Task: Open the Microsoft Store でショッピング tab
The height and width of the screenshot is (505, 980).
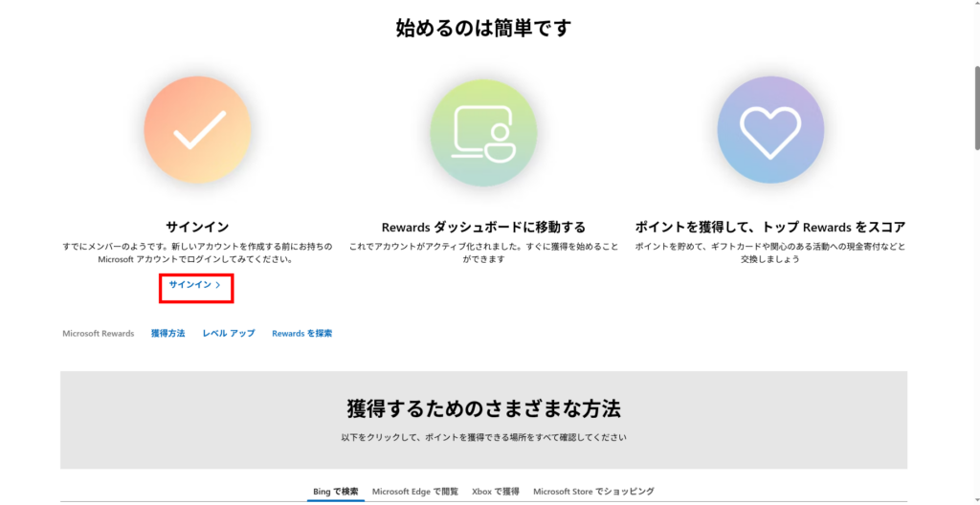Action: point(593,492)
